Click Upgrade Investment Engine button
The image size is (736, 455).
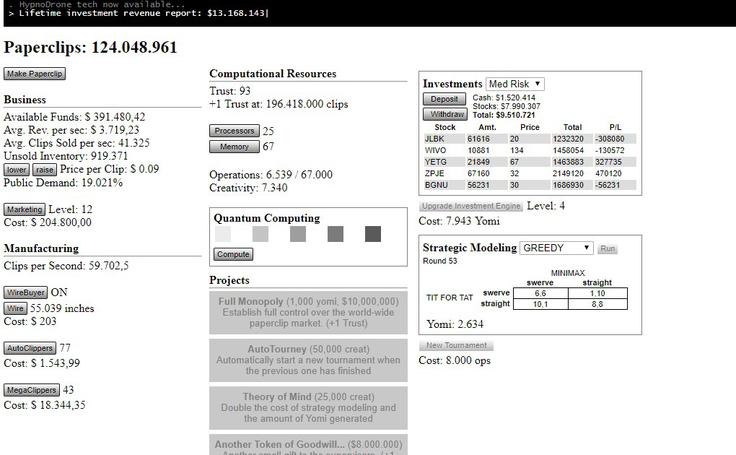(x=471, y=206)
